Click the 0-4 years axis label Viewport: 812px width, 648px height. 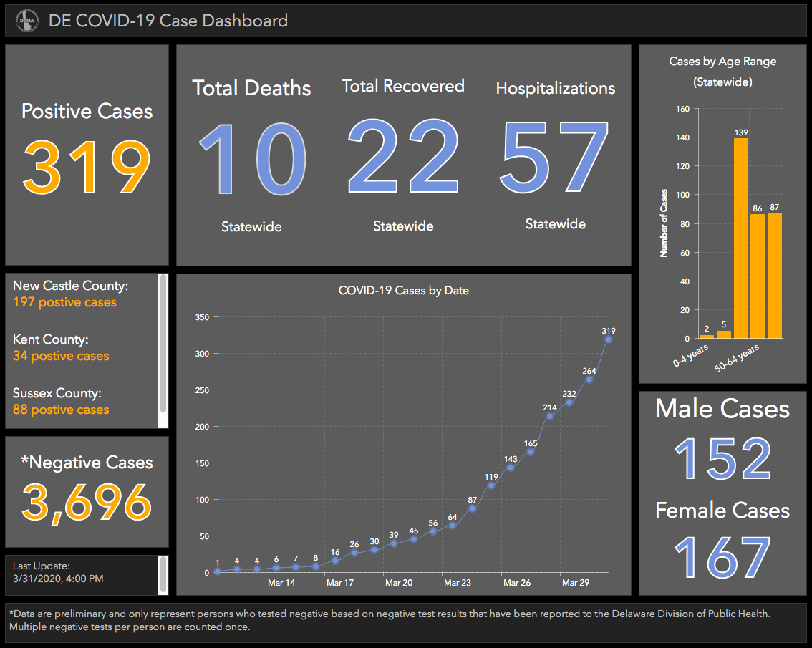coord(690,355)
